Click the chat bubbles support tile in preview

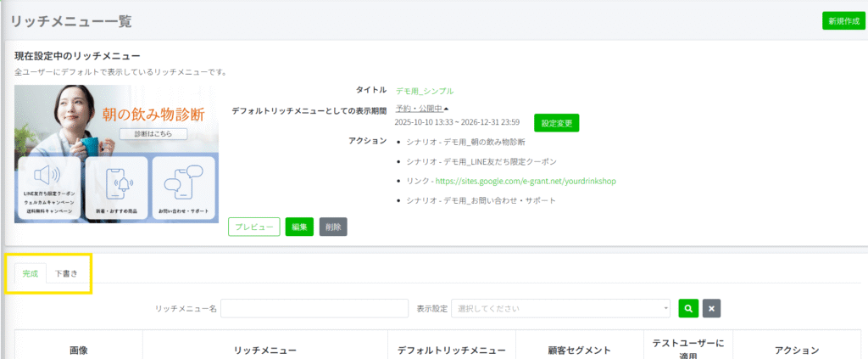pos(185,187)
